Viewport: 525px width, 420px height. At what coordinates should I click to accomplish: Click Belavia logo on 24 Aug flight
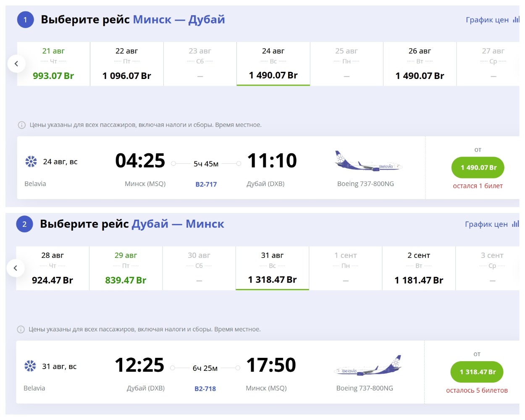pyautogui.click(x=31, y=162)
